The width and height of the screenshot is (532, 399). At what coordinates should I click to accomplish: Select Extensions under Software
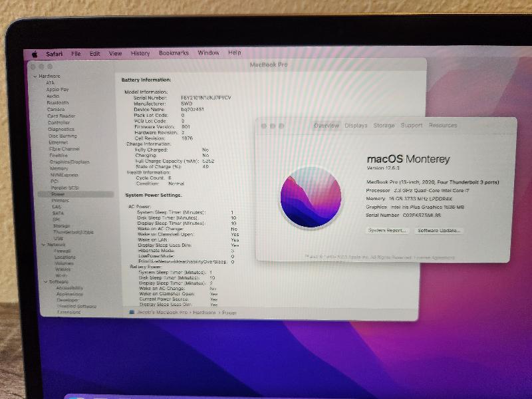69,312
